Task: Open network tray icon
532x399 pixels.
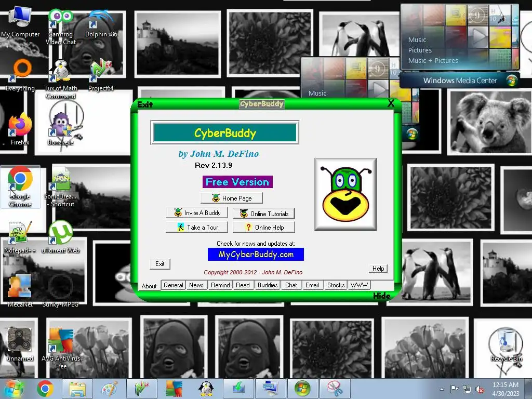Action: 467,389
